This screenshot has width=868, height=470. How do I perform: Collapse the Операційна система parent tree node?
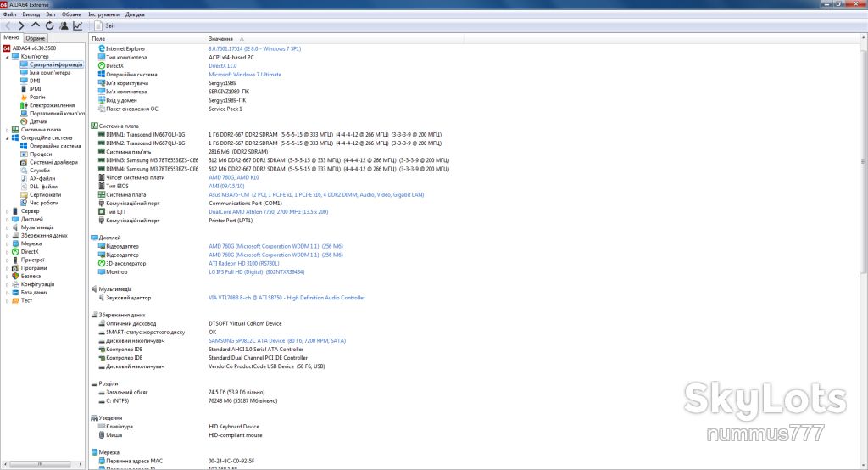7,138
